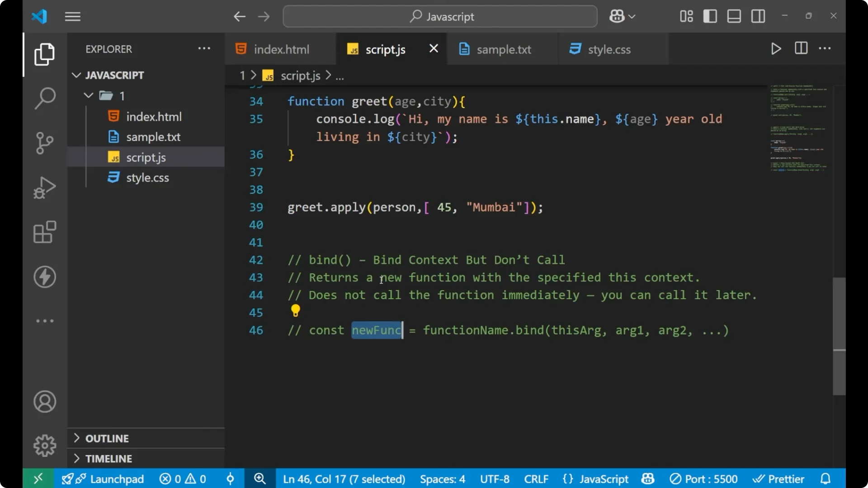This screenshot has width=868, height=488.
Task: Open the sample.txt editor tab
Action: tap(505, 49)
